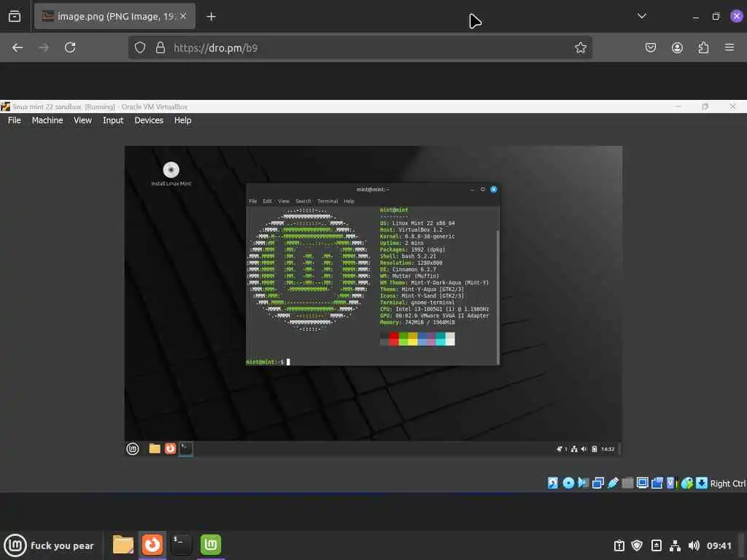Click the 'Kernel: 6.8.0-38-generic' line

click(x=417, y=236)
